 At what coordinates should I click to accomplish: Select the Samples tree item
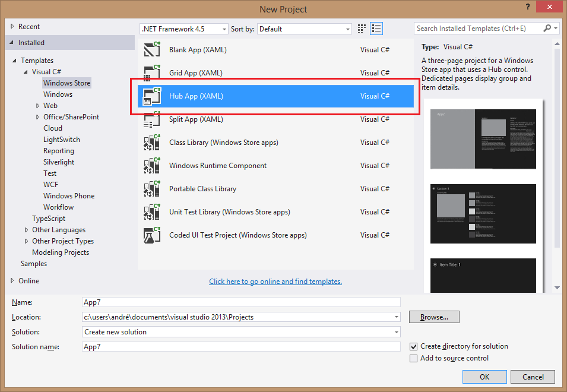[34, 264]
